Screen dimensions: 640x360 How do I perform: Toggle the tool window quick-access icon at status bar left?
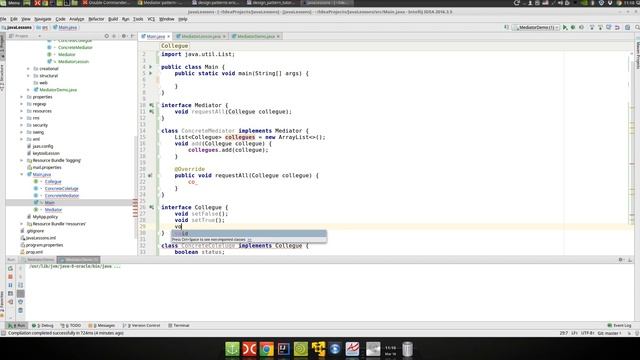(x=3, y=333)
